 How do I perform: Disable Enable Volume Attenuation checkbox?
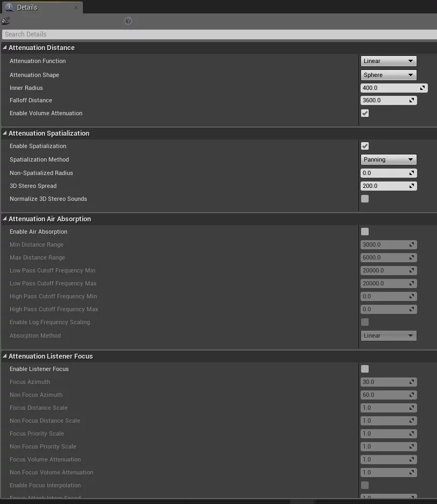click(365, 113)
